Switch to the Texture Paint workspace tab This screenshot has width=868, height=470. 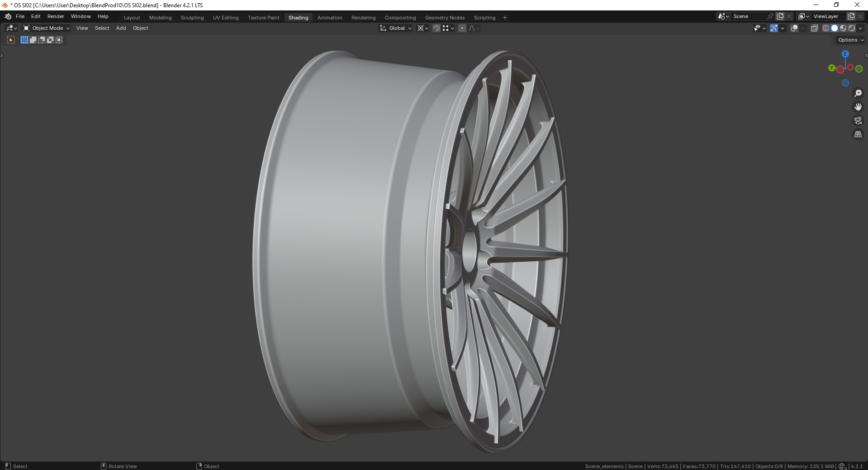point(264,18)
